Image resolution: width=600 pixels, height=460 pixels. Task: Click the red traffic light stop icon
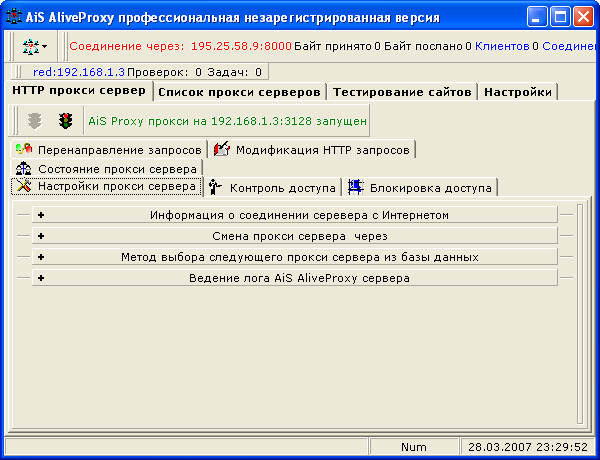pos(65,121)
